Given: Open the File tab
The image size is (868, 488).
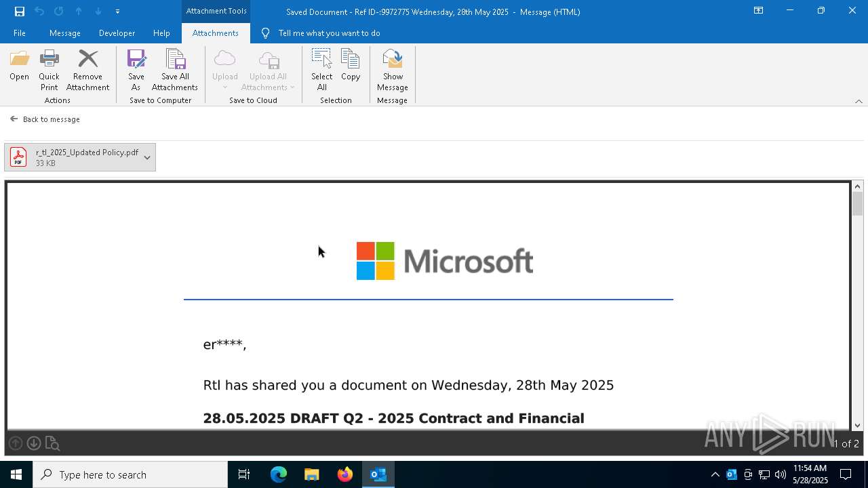Looking at the screenshot, I should tap(20, 33).
